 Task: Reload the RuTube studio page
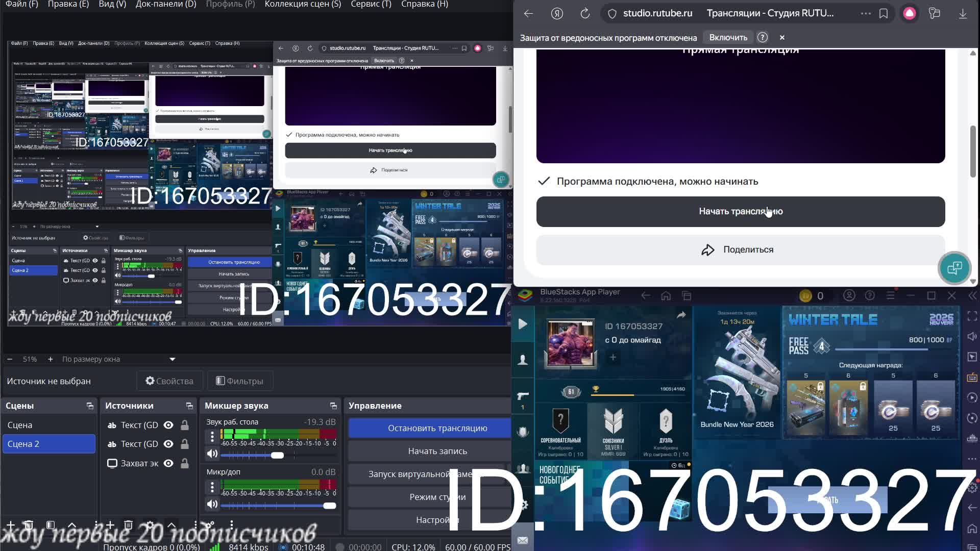pyautogui.click(x=585, y=14)
